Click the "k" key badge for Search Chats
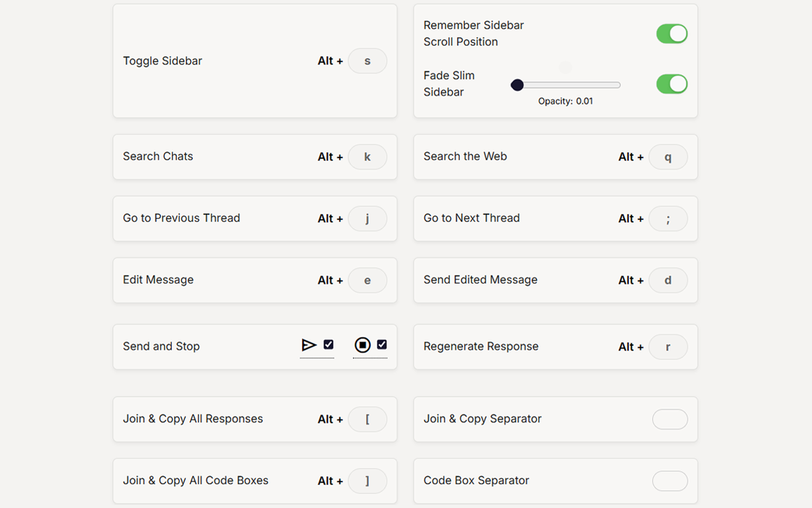The width and height of the screenshot is (812, 508). [367, 157]
